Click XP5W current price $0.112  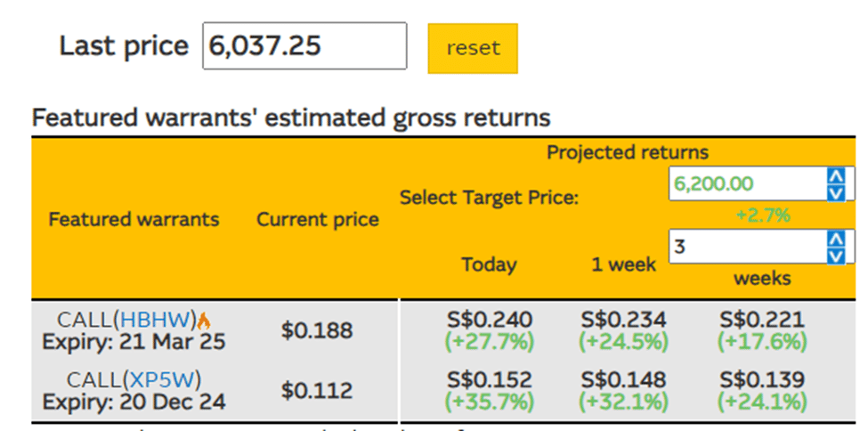(317, 391)
